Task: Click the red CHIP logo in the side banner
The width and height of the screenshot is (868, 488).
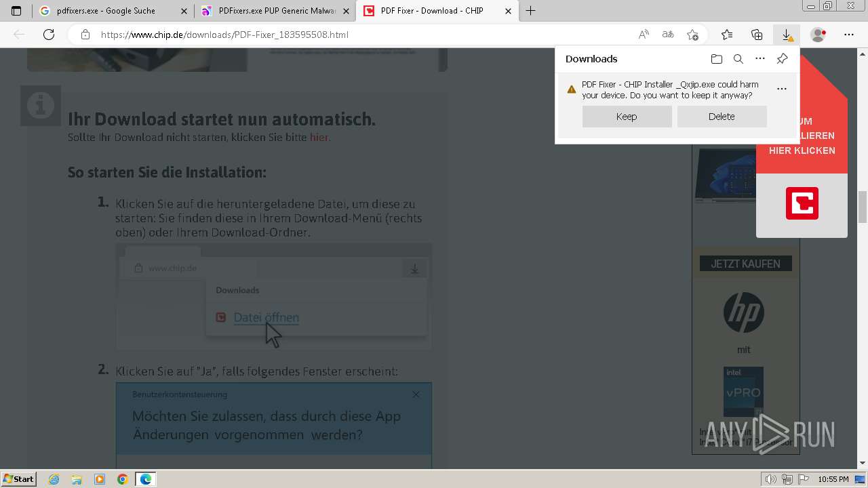Action: pyautogui.click(x=802, y=203)
